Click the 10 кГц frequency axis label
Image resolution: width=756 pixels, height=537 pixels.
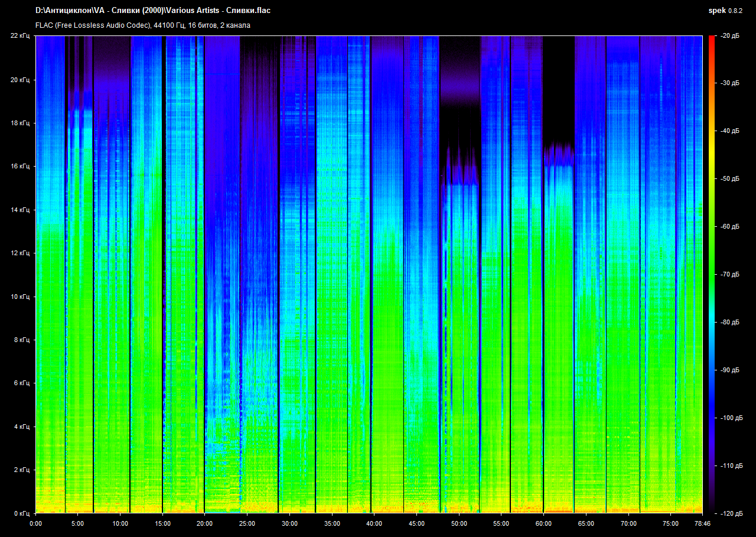[x=19, y=297]
